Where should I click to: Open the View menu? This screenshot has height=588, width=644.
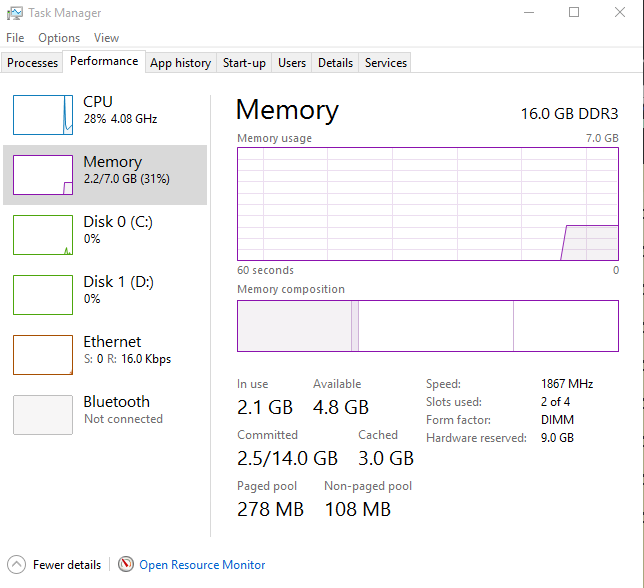tap(106, 38)
